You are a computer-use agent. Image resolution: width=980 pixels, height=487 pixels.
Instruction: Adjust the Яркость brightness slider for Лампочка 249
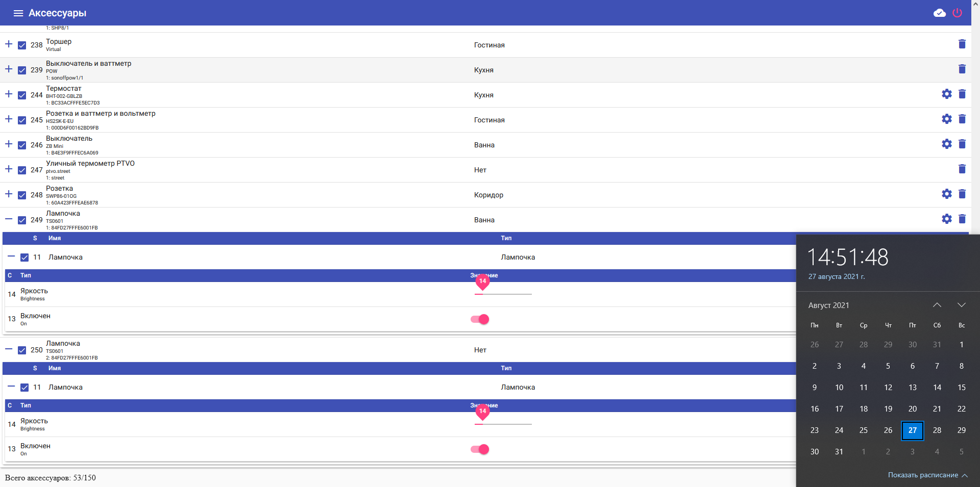[x=482, y=294]
